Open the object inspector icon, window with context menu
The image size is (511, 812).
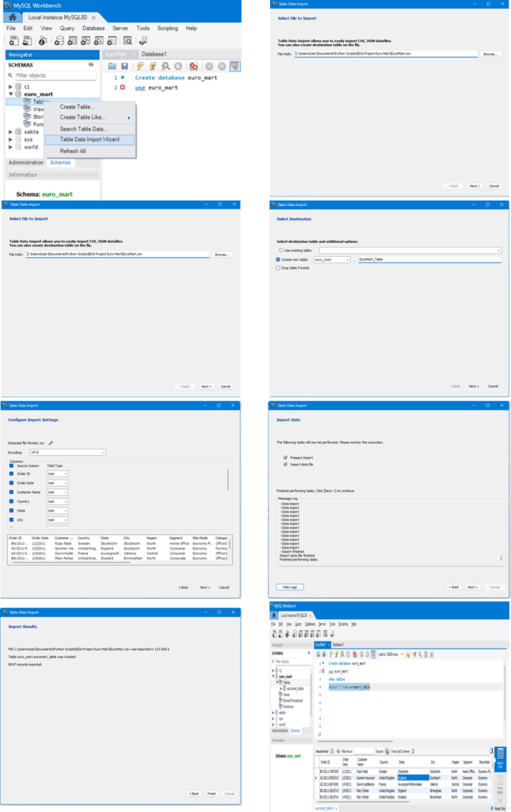43,40
